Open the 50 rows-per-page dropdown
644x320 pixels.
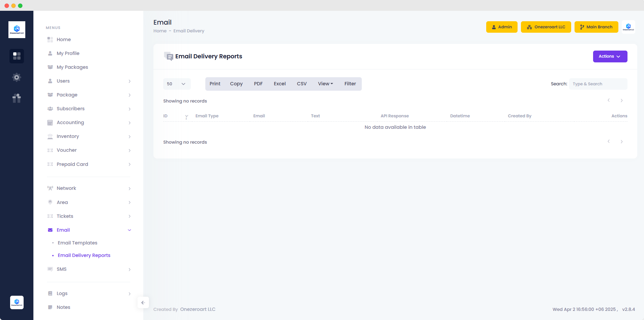(177, 84)
